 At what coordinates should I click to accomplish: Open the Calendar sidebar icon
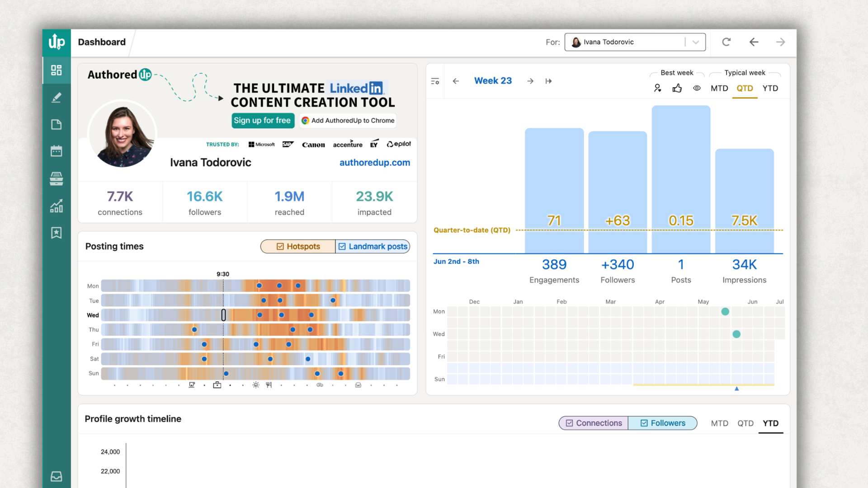click(57, 151)
